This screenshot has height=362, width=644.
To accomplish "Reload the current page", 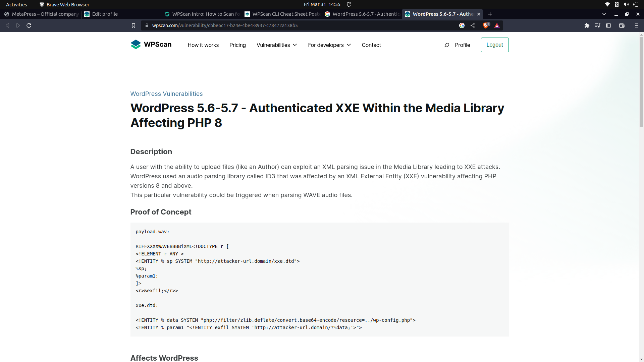I will pos(29,25).
